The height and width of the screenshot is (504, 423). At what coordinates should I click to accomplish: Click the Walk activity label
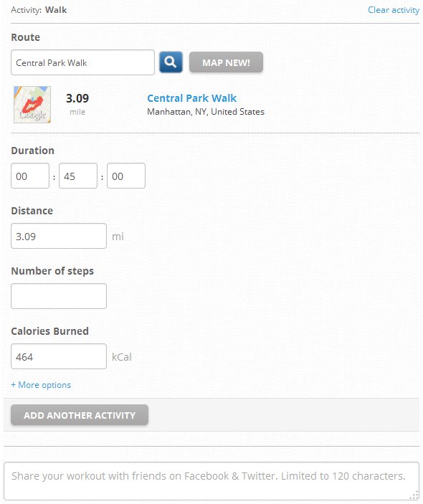(x=56, y=10)
